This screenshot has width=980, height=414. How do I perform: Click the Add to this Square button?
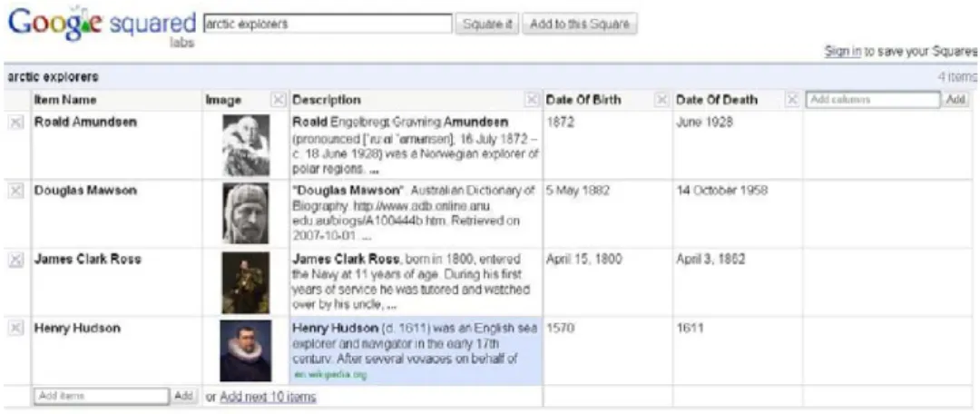(x=579, y=25)
